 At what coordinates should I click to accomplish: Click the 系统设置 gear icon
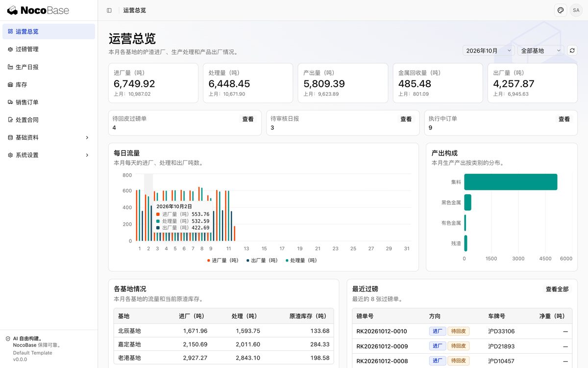click(x=10, y=155)
